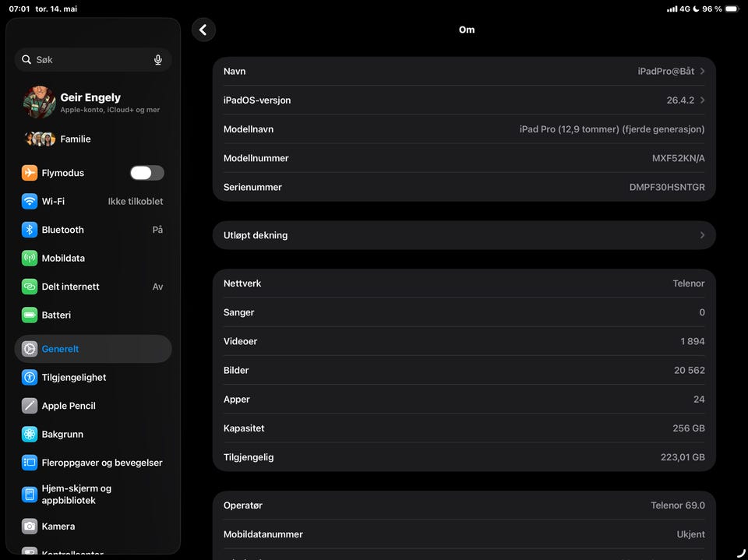
Task: Open Familie avatars group
Action: [x=40, y=139]
